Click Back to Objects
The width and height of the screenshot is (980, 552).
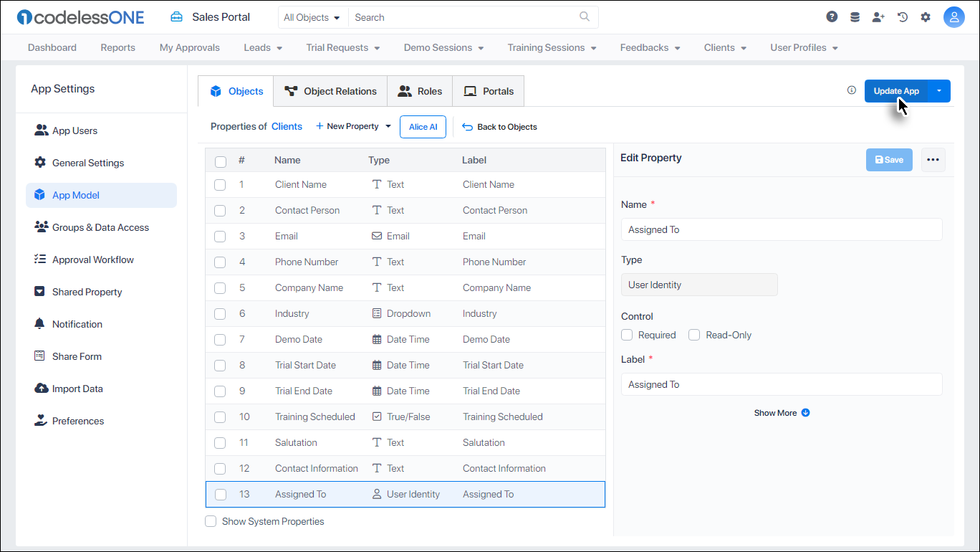(499, 126)
